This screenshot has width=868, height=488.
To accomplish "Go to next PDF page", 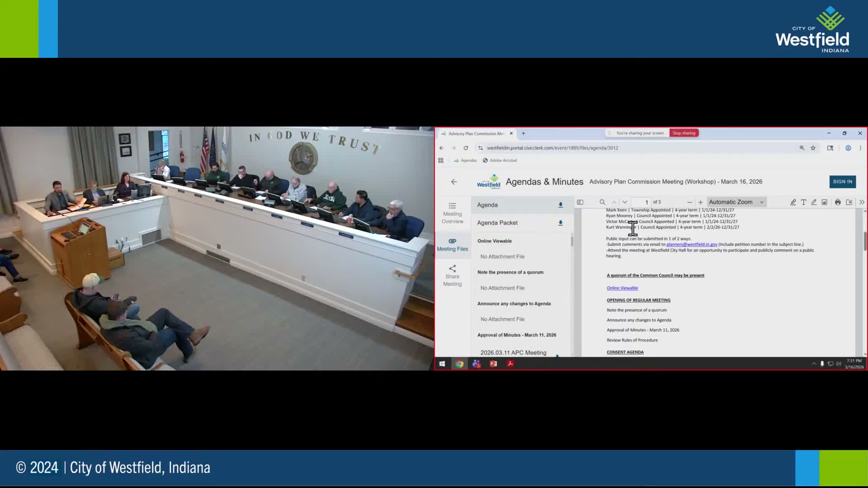I will pos(625,202).
